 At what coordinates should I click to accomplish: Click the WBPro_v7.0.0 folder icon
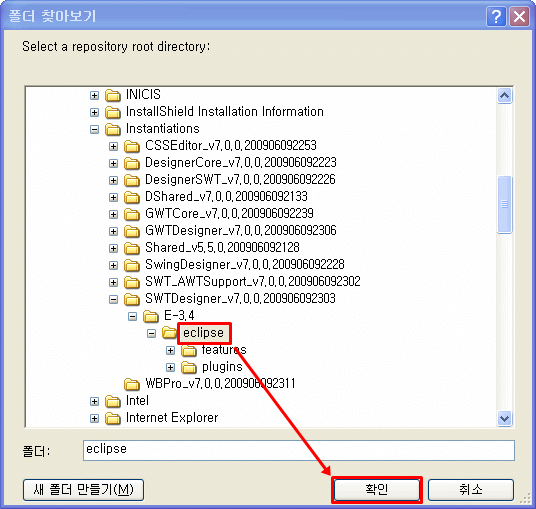132,384
